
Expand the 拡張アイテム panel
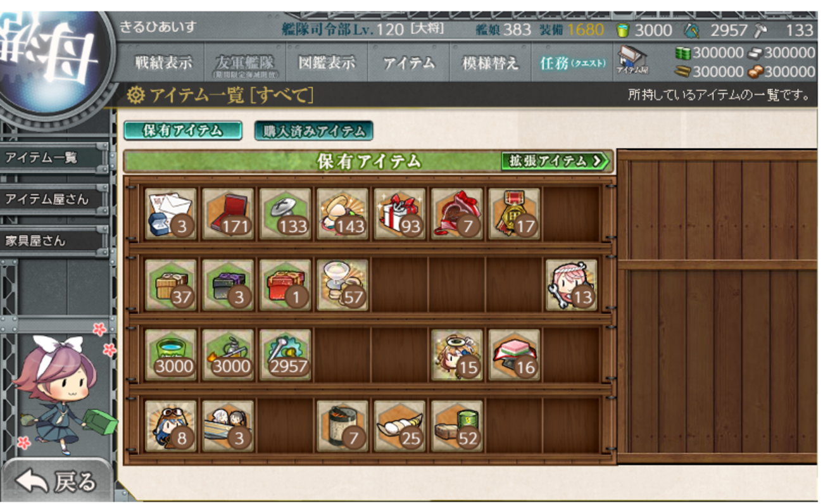(555, 161)
